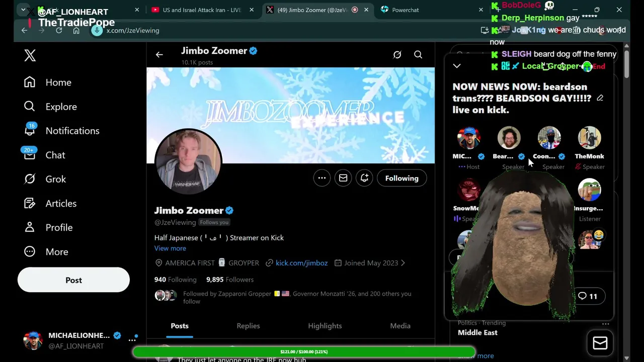Click the Post button
Viewport: 644px width, 362px height.
pyautogui.click(x=73, y=280)
